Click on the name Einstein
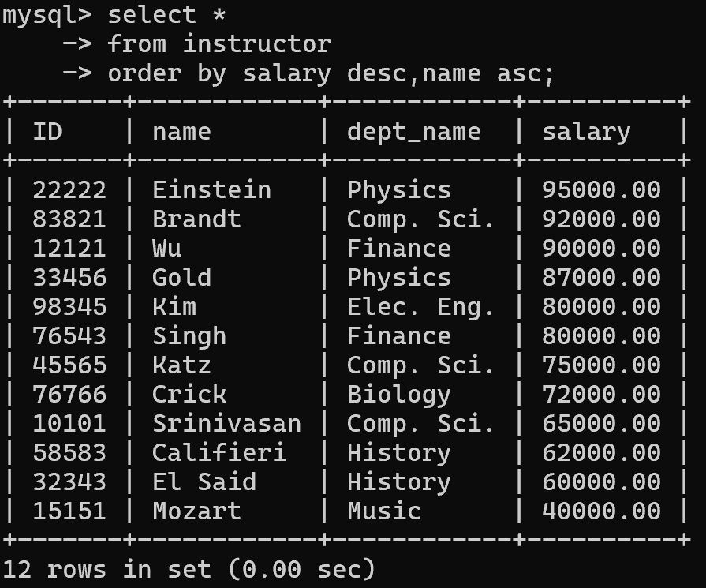The width and height of the screenshot is (706, 588). 211,189
